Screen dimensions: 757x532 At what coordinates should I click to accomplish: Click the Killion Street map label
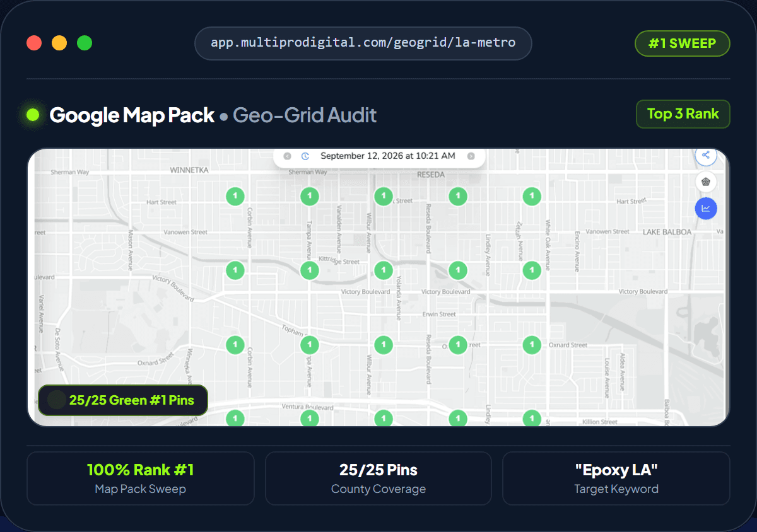click(x=600, y=422)
